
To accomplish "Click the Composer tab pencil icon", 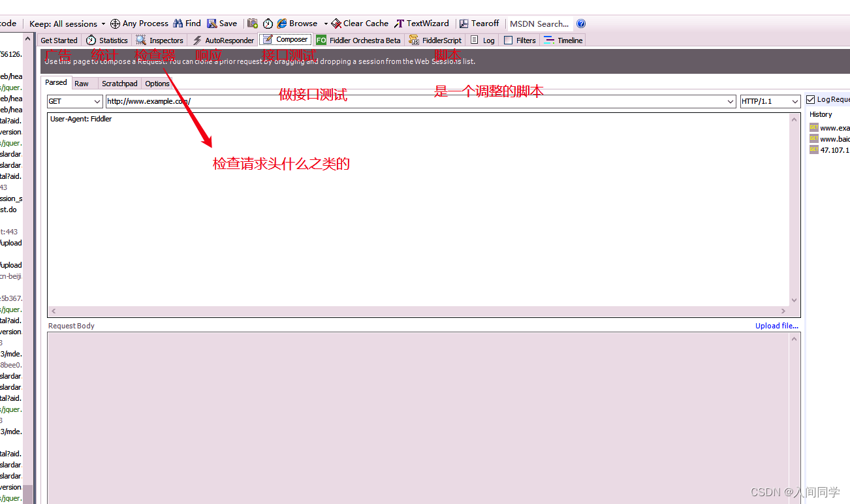I will point(268,40).
